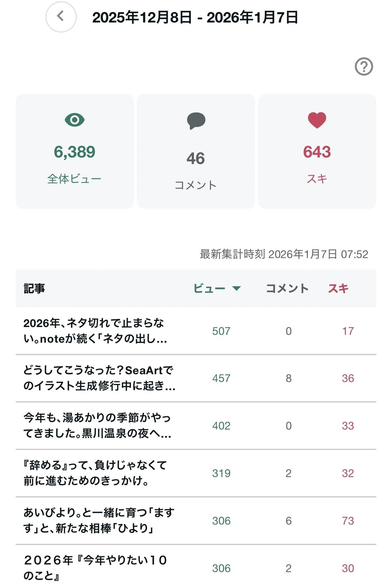392x588 pixels.
Task: Open the コメント 46 summary card
Action: click(x=196, y=151)
